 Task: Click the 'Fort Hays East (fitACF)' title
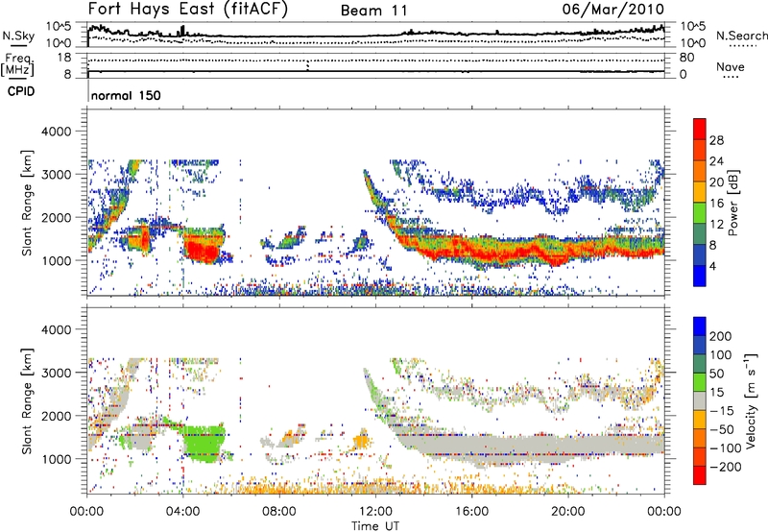(x=188, y=10)
